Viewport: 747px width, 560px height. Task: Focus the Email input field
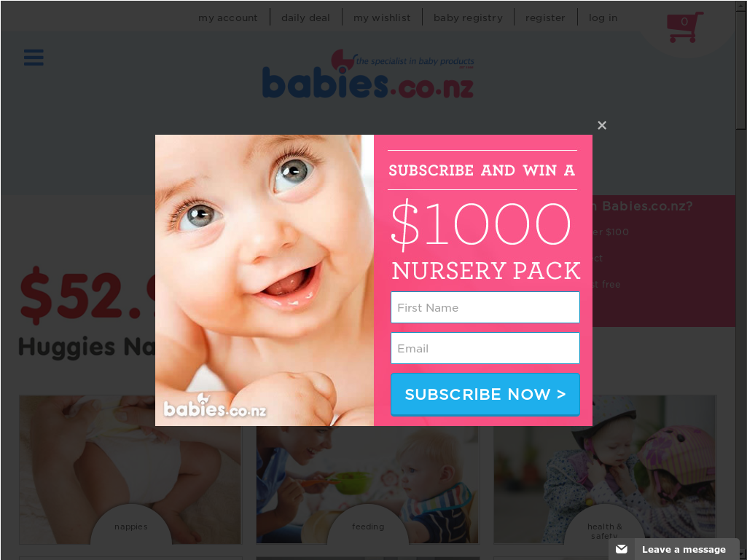(x=485, y=348)
